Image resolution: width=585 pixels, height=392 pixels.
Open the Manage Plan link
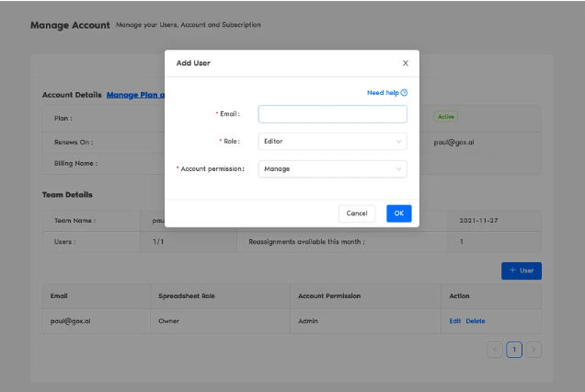pyautogui.click(x=135, y=95)
